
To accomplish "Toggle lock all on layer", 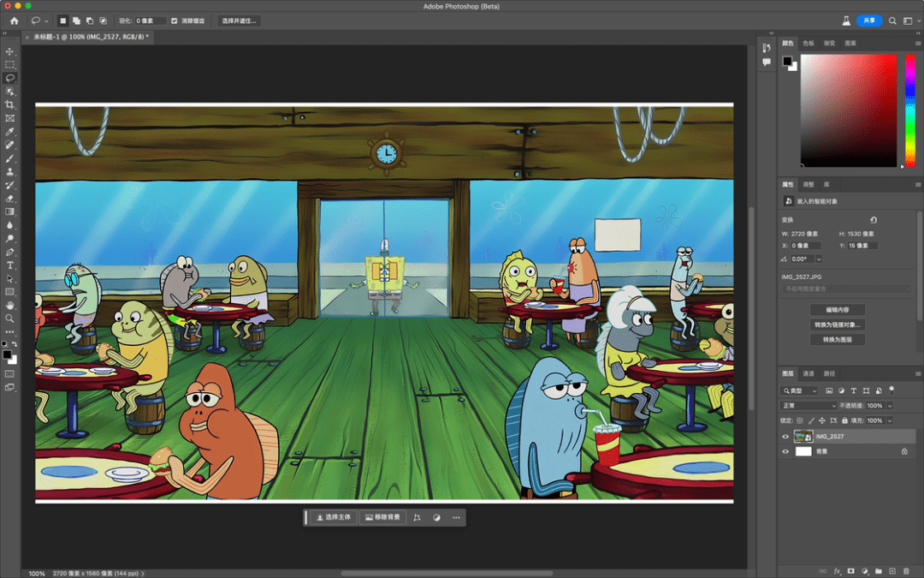I will coord(844,420).
